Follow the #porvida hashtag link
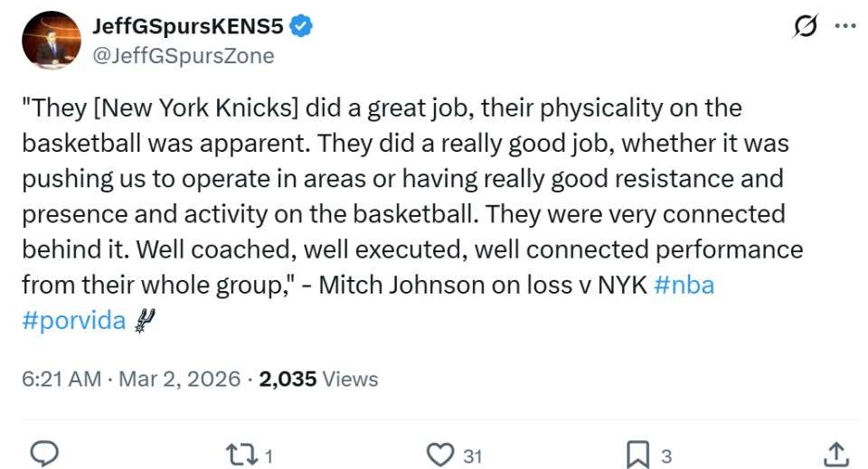The width and height of the screenshot is (868, 469). [x=73, y=320]
